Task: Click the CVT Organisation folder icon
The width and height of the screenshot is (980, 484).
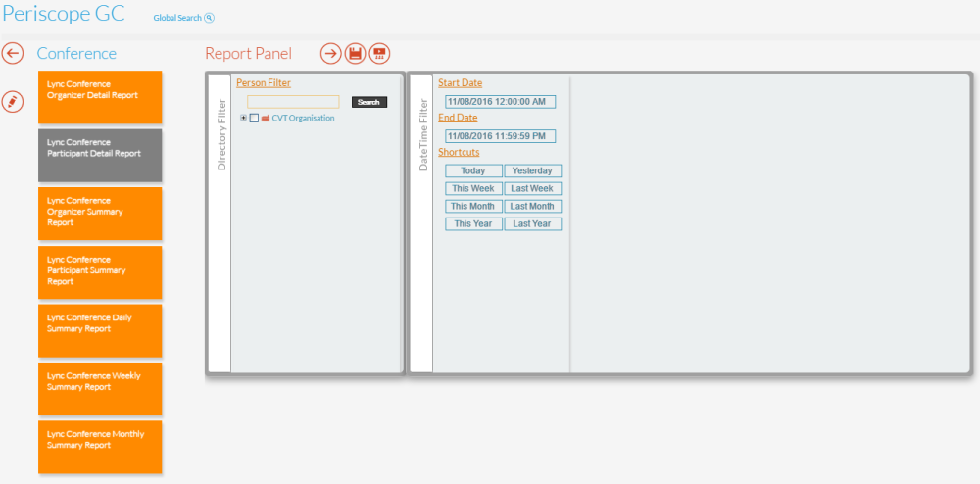Action: pyautogui.click(x=266, y=118)
